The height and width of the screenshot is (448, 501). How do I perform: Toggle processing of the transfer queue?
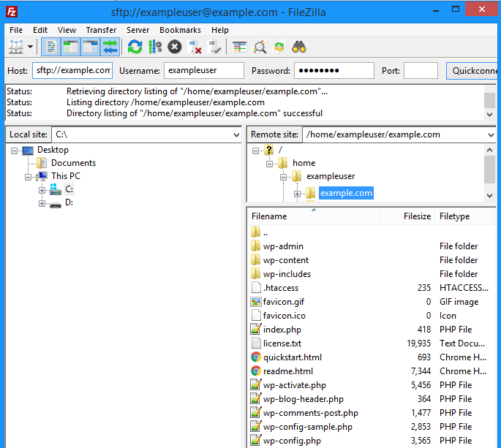[154, 47]
